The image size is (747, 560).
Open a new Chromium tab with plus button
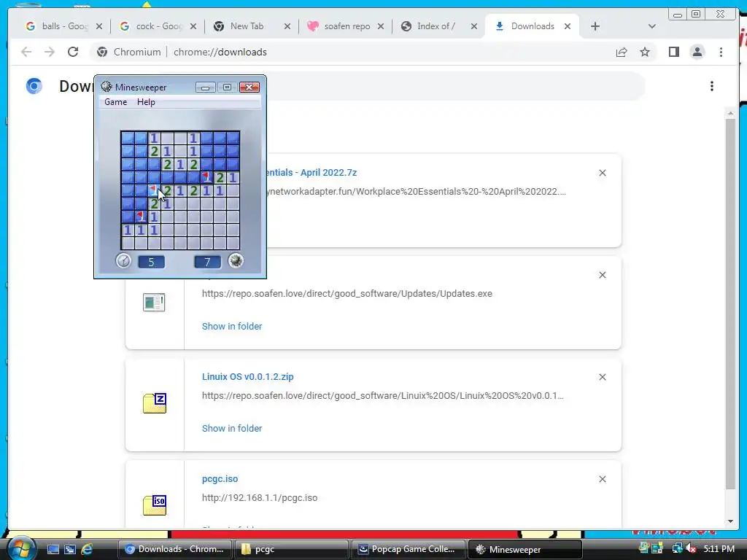click(595, 26)
